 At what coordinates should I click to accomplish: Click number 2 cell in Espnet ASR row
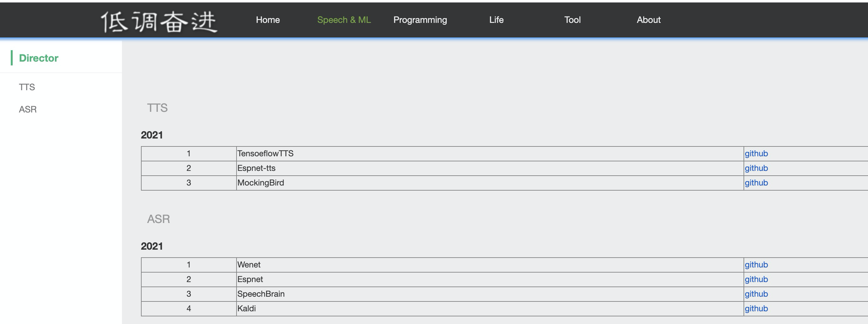[189, 280]
